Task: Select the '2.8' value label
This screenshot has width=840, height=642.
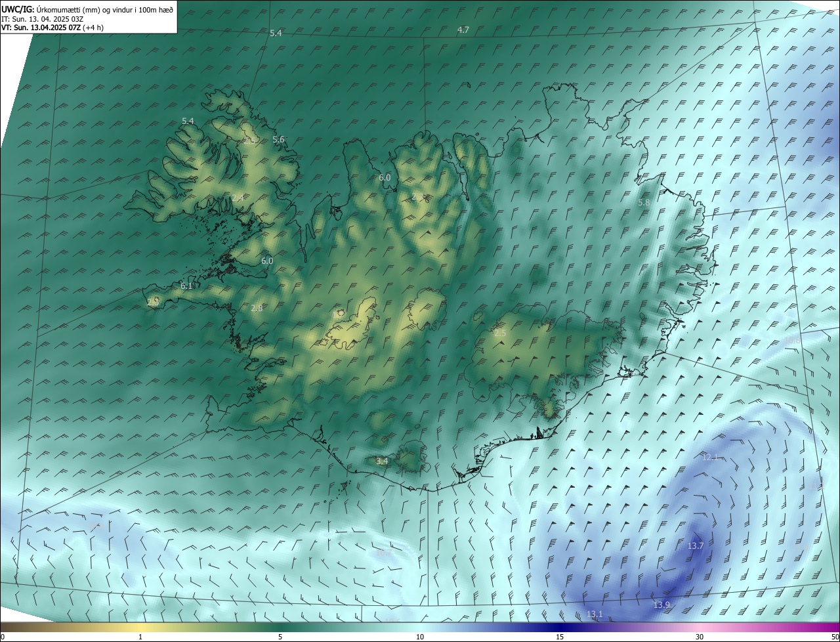Action: tap(257, 309)
